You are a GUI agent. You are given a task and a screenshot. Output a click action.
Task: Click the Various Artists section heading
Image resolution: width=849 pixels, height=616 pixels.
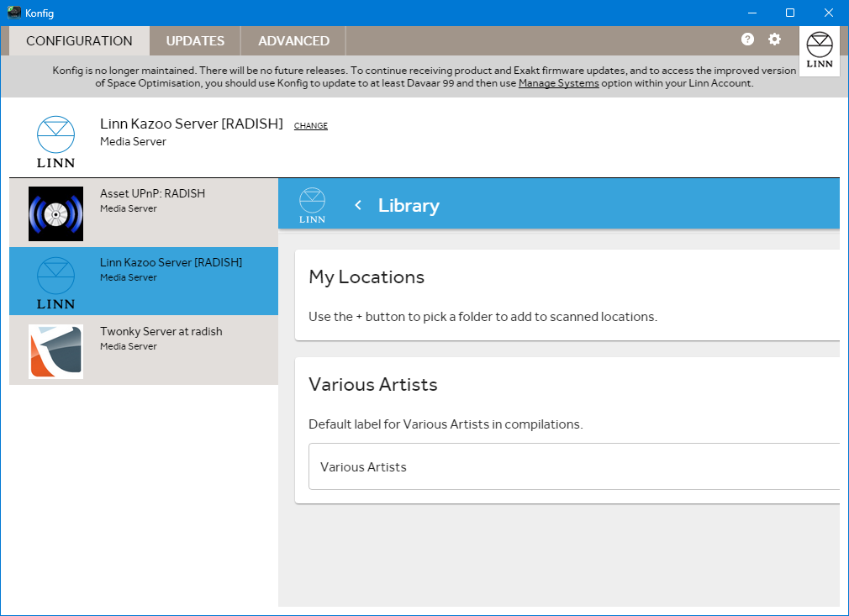coord(373,384)
